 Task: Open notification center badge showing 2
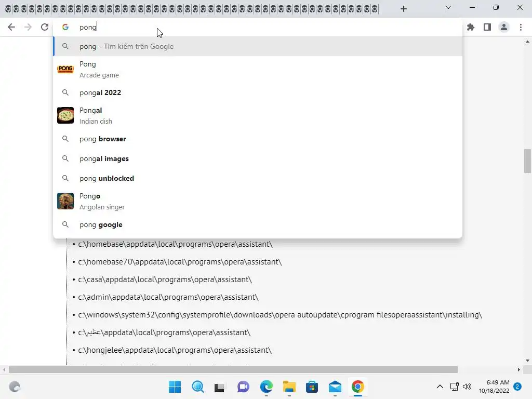point(517,387)
